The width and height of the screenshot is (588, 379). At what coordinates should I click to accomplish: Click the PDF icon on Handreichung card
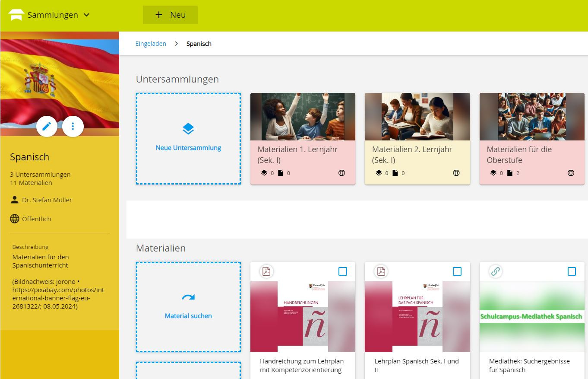click(266, 271)
